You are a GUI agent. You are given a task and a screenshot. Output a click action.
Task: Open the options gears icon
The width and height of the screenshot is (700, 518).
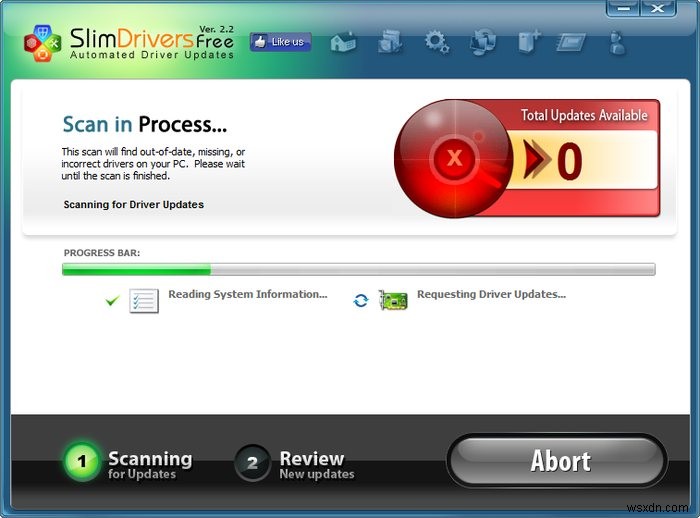pos(437,42)
